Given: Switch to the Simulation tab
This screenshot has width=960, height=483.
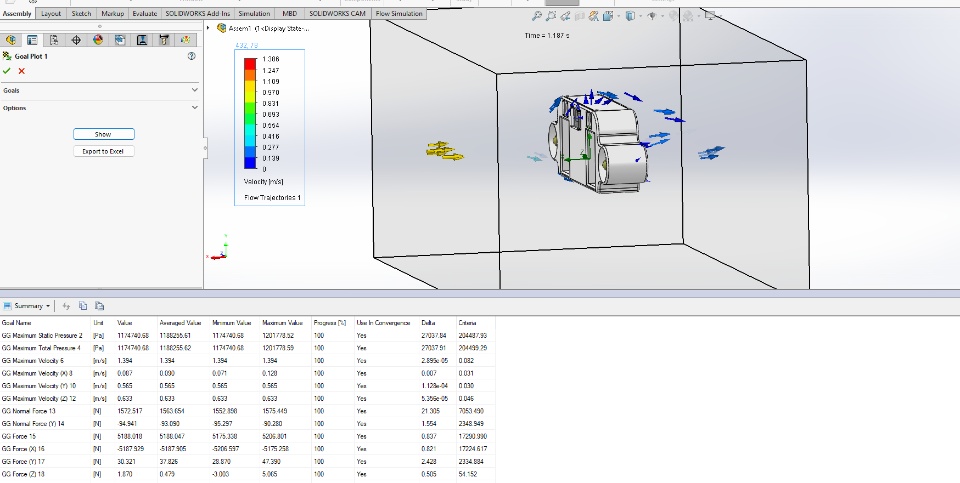Looking at the screenshot, I should 253,13.
